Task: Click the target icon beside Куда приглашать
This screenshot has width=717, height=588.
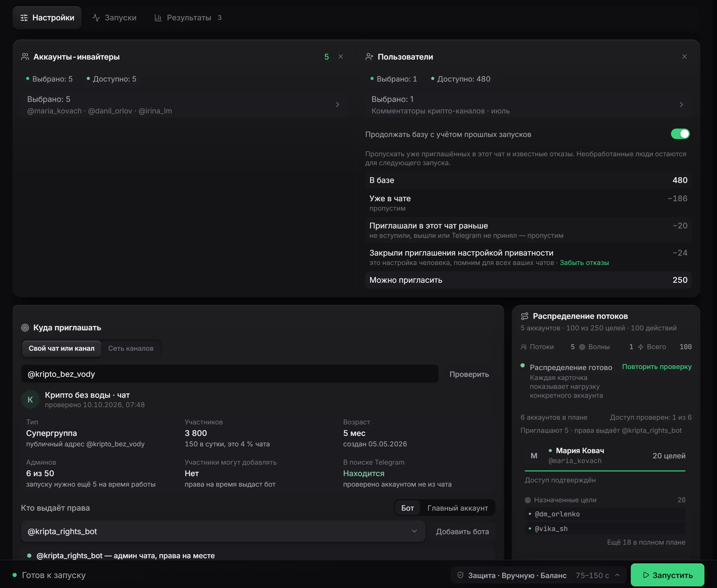Action: tap(25, 327)
